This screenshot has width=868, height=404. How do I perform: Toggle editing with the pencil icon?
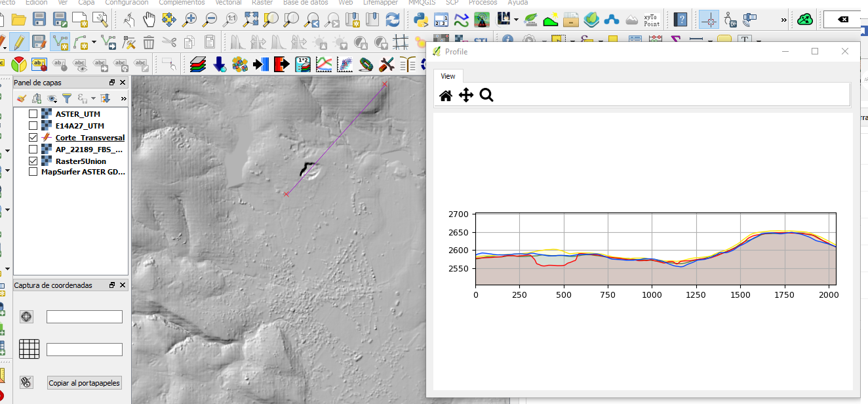[18, 43]
